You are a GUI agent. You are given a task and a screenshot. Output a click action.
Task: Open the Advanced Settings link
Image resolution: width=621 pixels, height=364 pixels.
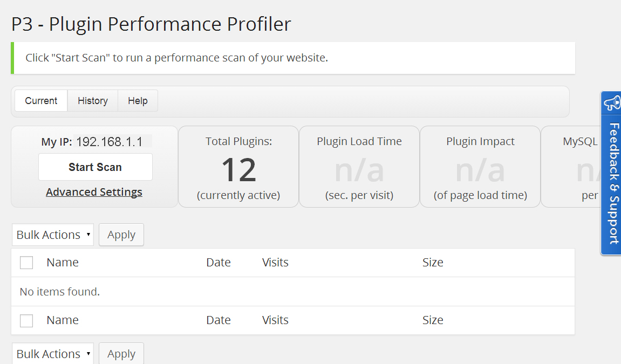[x=94, y=192]
